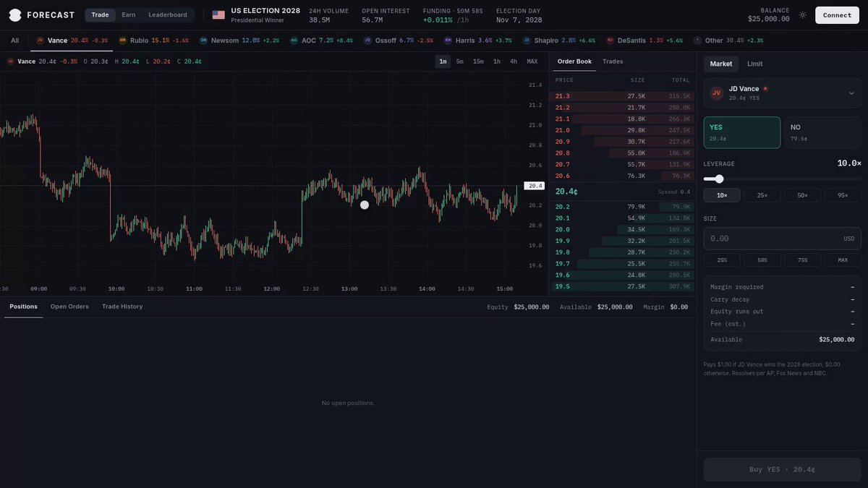Click the Connect button
This screenshot has width=868, height=488.
[838, 15]
